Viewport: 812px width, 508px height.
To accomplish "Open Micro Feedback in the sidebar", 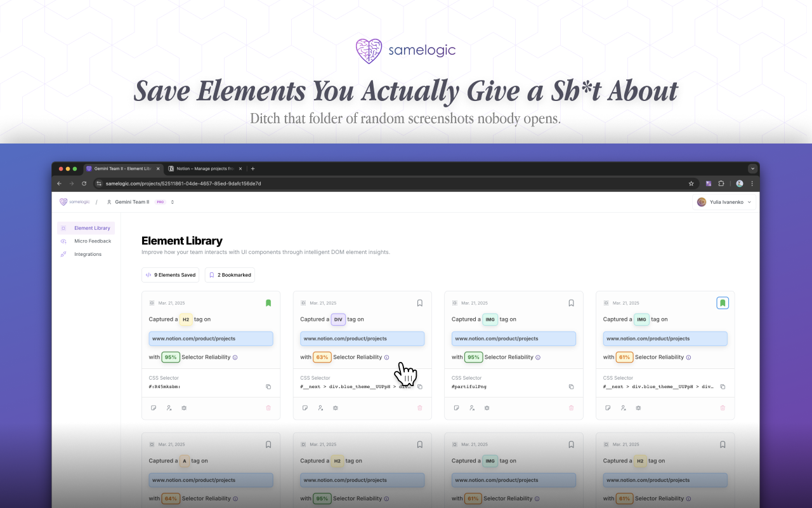I will tap(86, 241).
